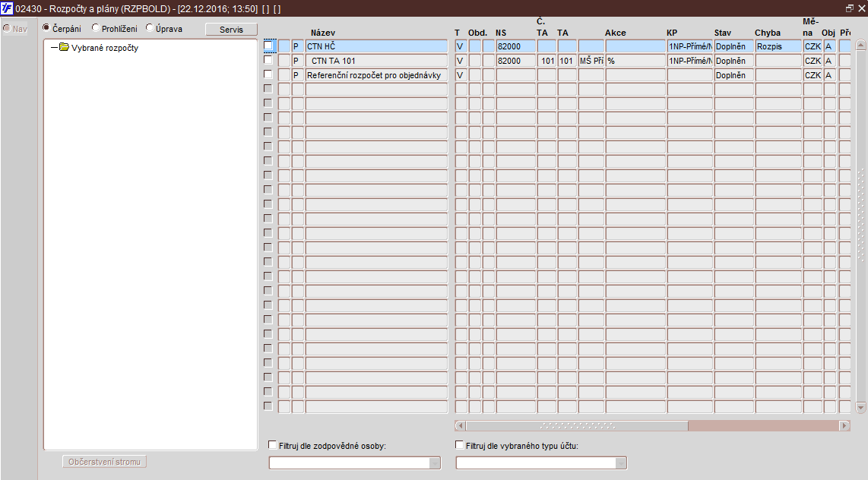Click the V cell in CTN TA 101 row
868x480 pixels.
[461, 61]
